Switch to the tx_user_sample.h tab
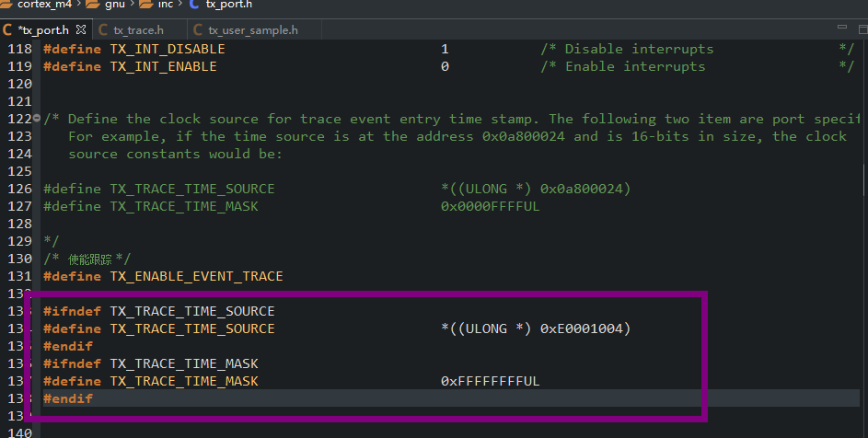 (x=253, y=29)
